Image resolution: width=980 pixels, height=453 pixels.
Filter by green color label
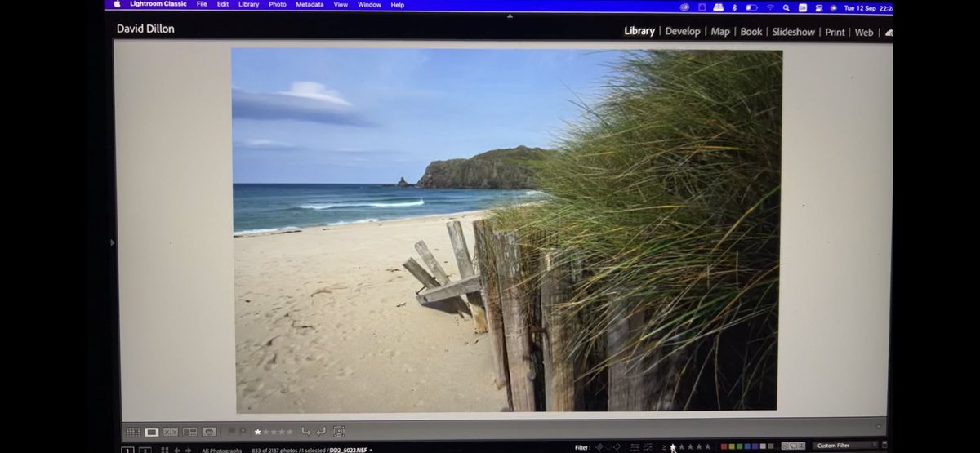(740, 447)
